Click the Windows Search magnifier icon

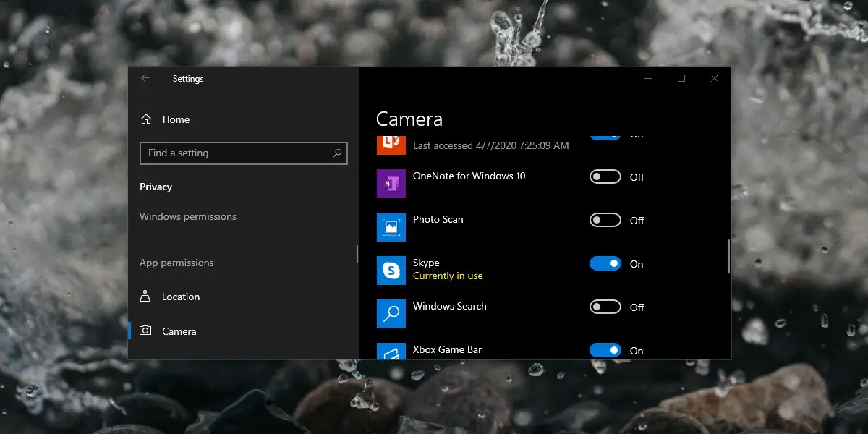click(x=391, y=314)
